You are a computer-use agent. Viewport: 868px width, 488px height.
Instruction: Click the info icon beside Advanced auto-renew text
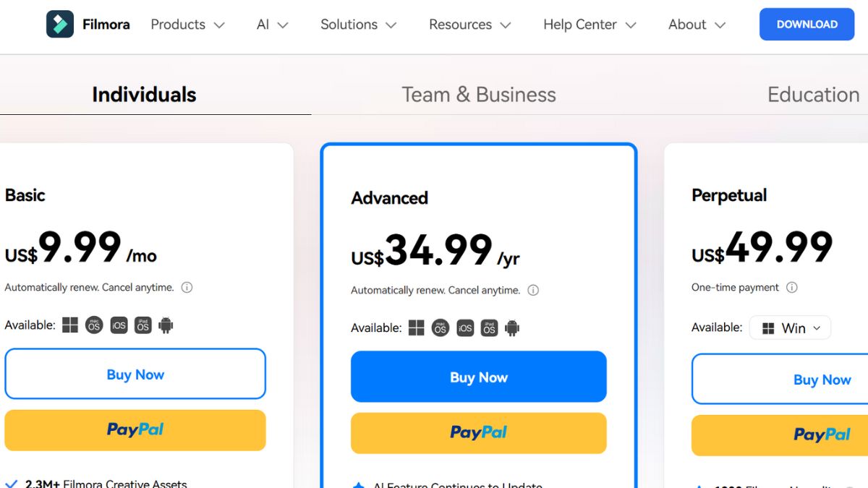(x=533, y=291)
